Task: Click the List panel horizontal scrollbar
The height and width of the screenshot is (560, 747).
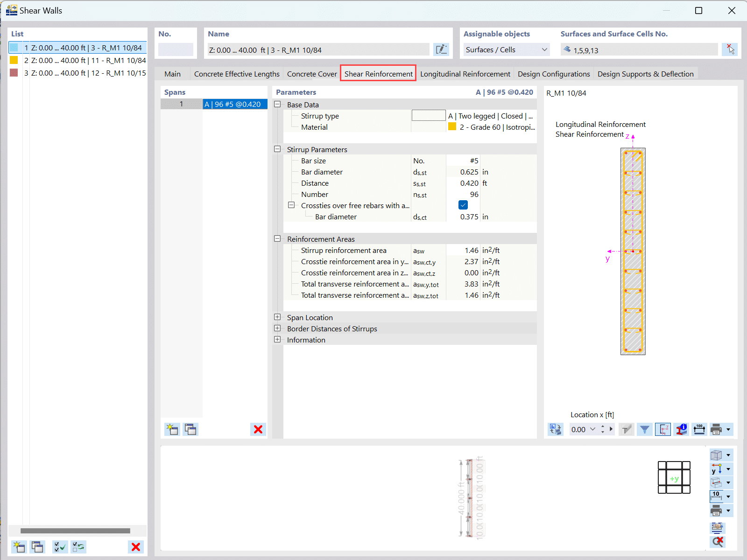Action: pyautogui.click(x=76, y=531)
